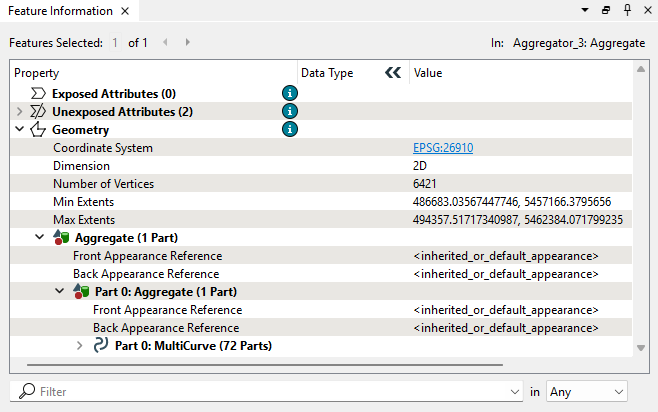This screenshot has width=658, height=412.
Task: Select the Feature Information tab
Action: (60, 11)
